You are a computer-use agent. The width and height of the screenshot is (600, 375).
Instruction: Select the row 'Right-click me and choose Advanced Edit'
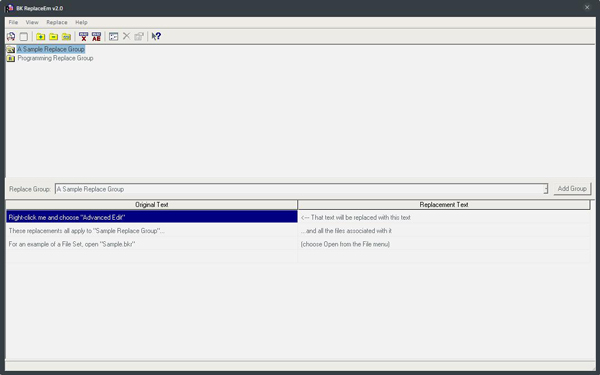pos(152,217)
